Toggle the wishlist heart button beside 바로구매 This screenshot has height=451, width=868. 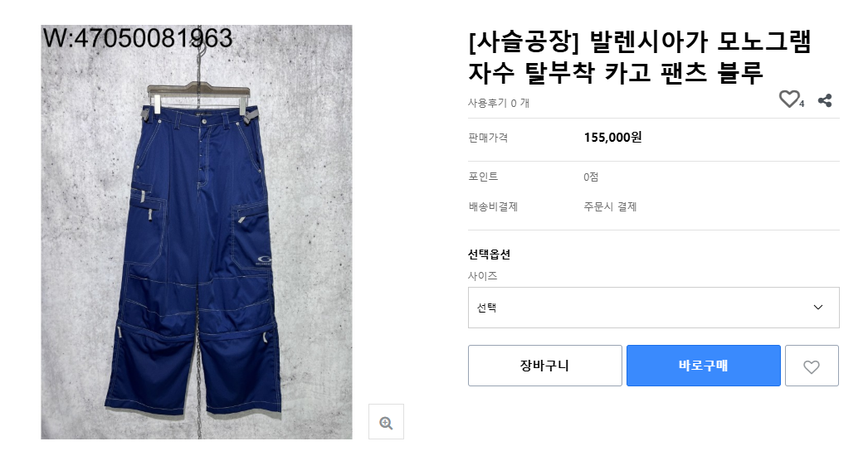pos(812,366)
